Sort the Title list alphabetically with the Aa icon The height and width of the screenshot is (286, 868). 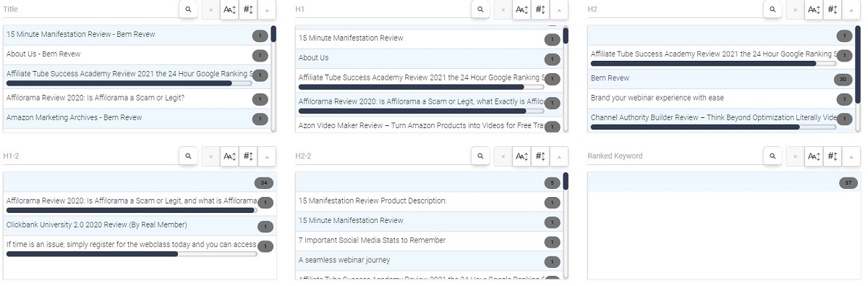(229, 9)
